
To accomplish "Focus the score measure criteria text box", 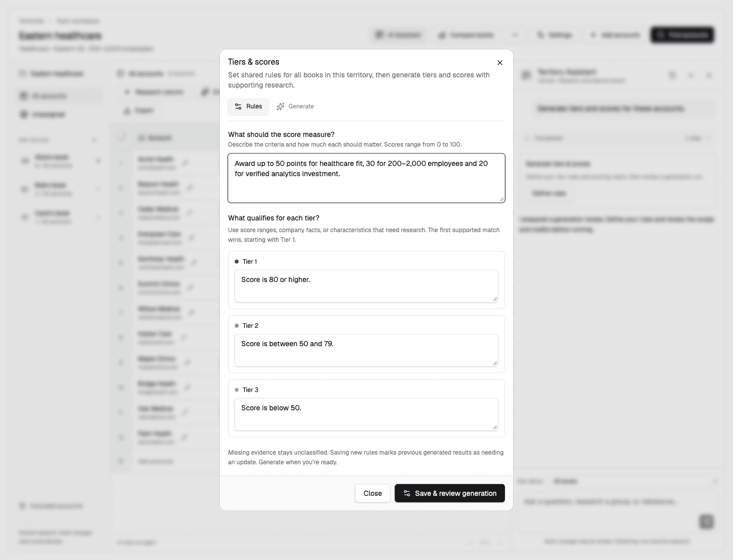I will coord(366,178).
